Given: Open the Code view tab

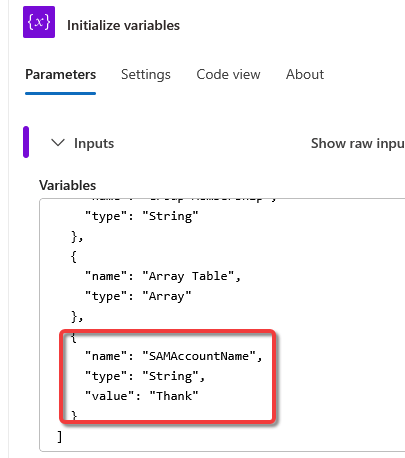Looking at the screenshot, I should pos(228,74).
